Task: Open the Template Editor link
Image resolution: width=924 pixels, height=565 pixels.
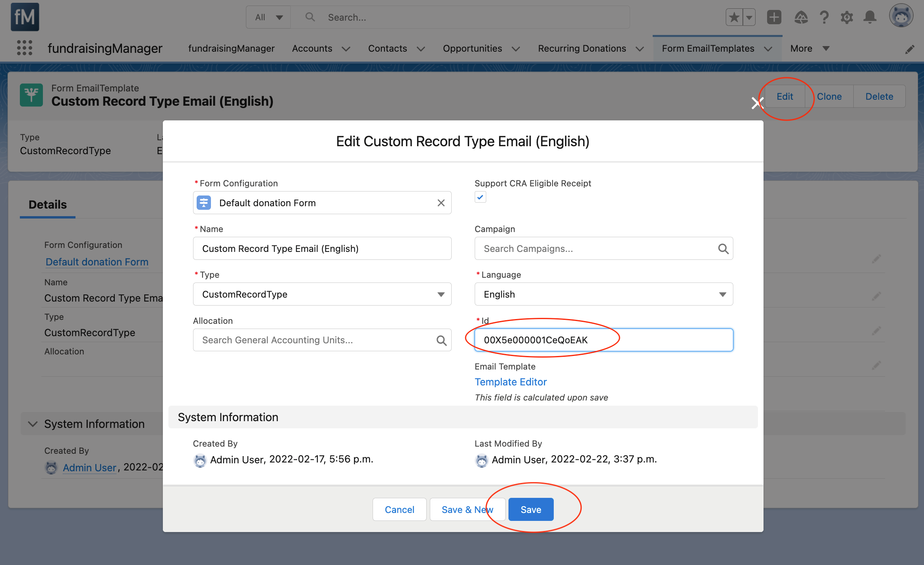Action: [x=510, y=382]
